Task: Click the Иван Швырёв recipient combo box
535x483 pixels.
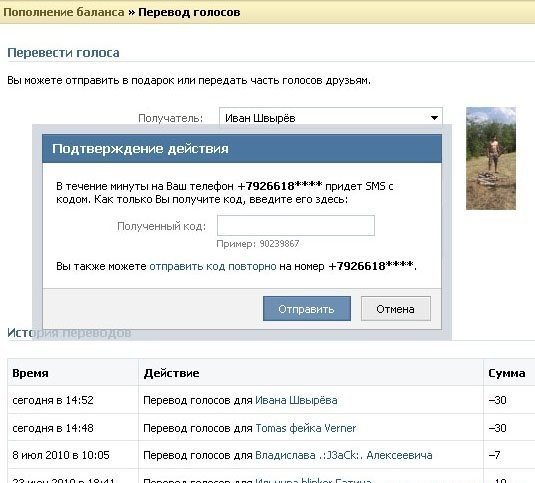Action: click(331, 118)
